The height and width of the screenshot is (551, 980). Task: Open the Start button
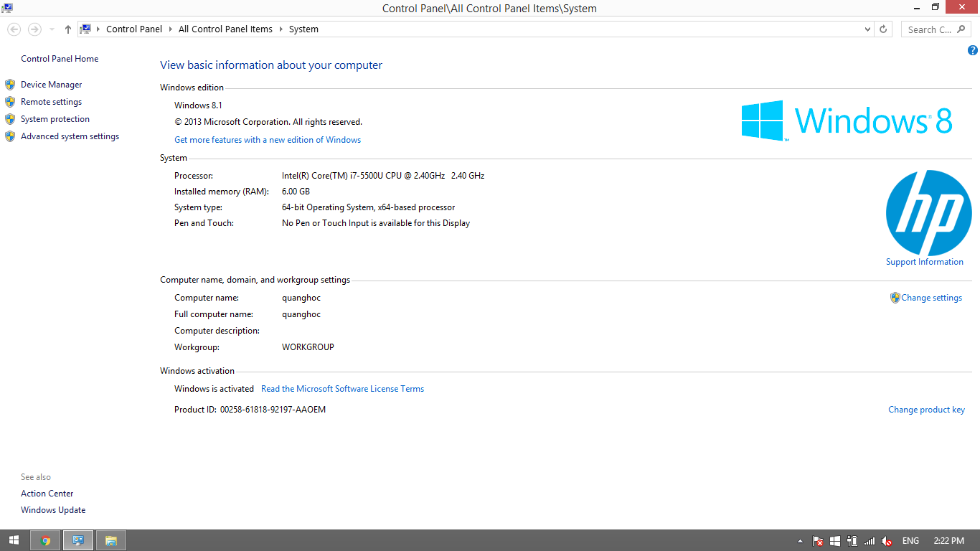pyautogui.click(x=14, y=540)
